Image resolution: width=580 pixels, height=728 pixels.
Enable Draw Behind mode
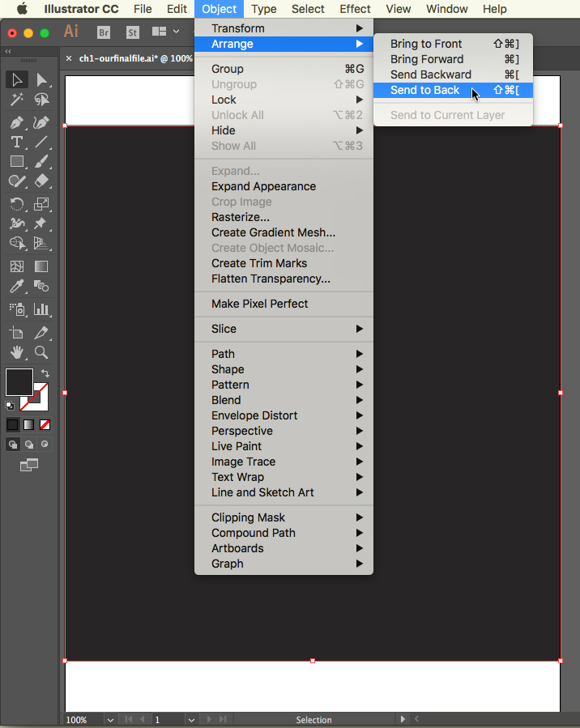coord(29,444)
